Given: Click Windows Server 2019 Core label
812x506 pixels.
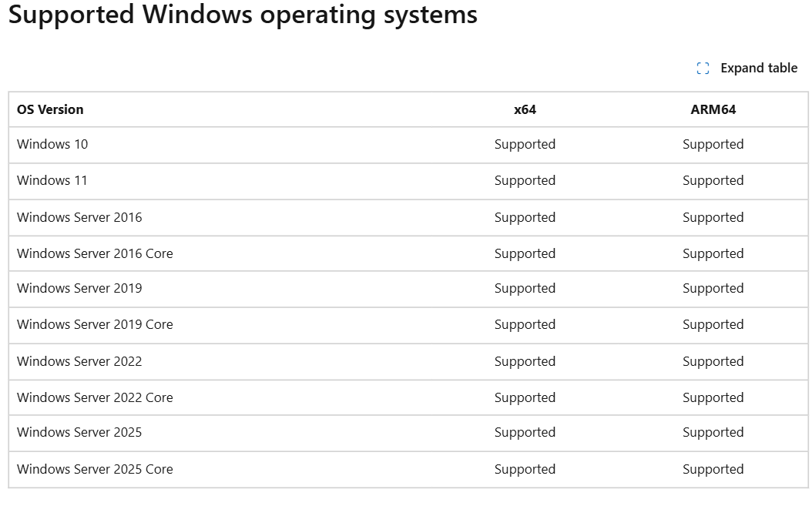Looking at the screenshot, I should [95, 324].
